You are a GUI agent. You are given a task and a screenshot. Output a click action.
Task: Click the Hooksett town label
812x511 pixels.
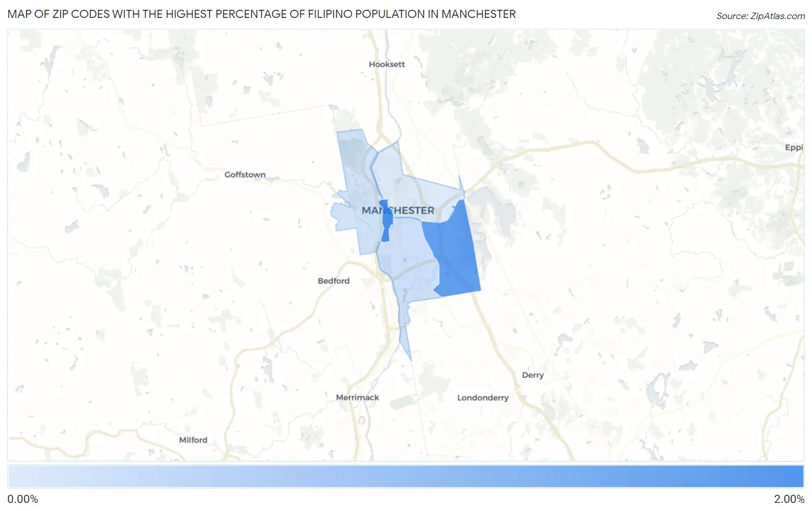click(x=386, y=64)
